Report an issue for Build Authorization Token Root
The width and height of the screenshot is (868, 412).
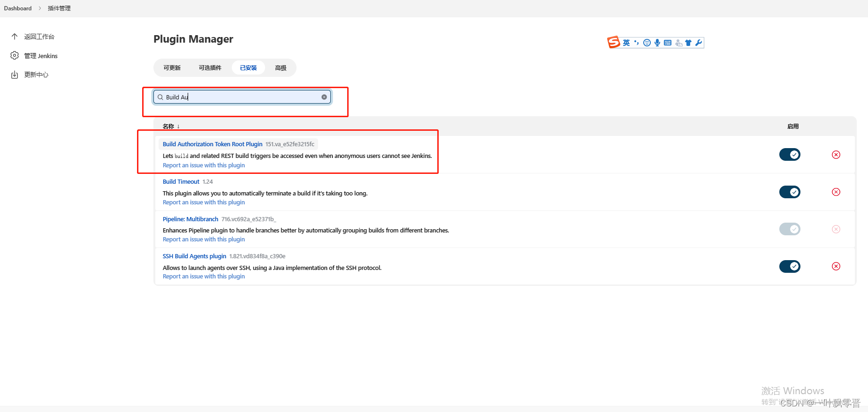[204, 165]
